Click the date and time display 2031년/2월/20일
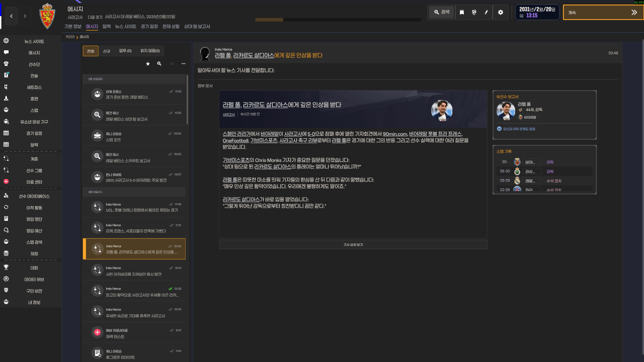 pyautogui.click(x=537, y=12)
